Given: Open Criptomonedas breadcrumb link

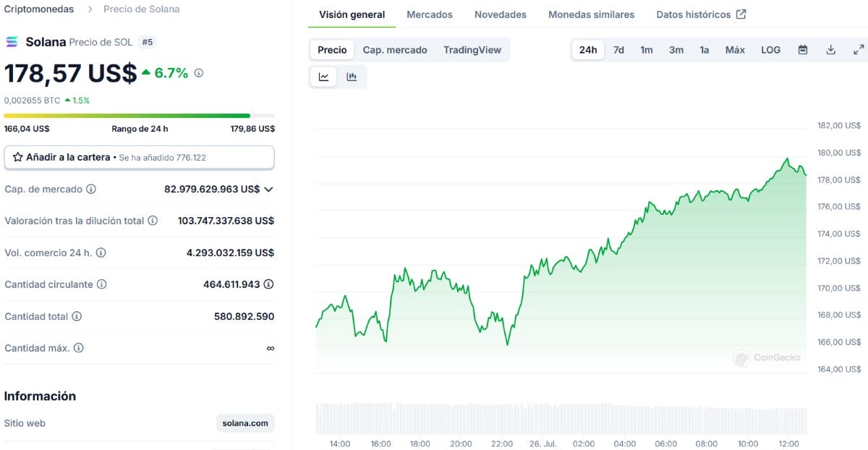Looking at the screenshot, I should pos(39,9).
